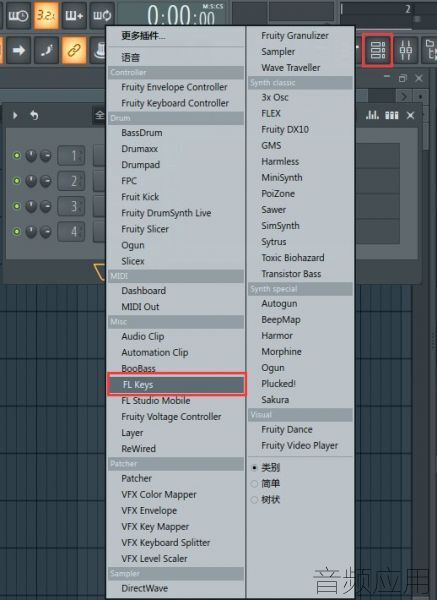Mute channel 3 with its green LED
This screenshot has width=437, height=600.
point(16,206)
